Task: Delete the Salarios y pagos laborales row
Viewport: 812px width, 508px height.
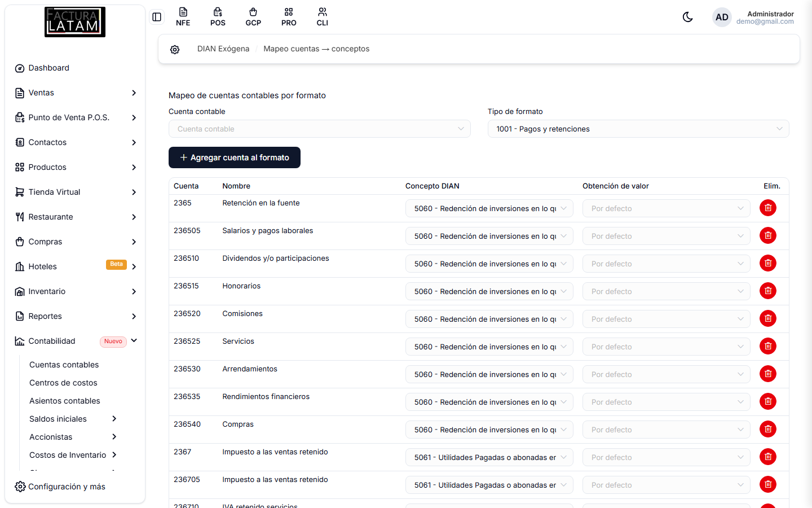Action: point(768,235)
